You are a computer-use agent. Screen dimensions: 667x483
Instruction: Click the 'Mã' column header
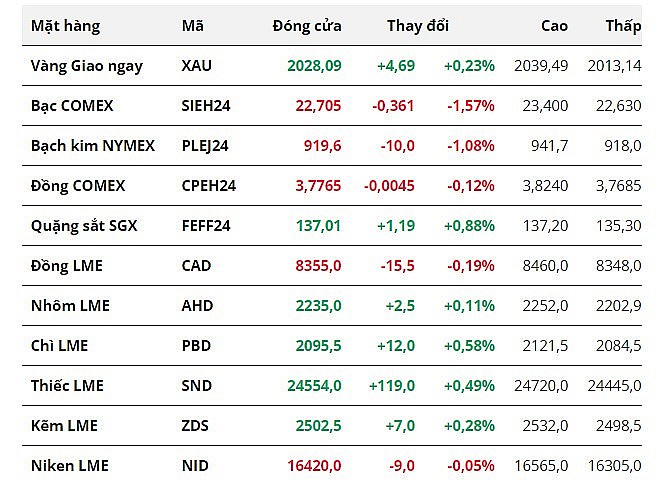pyautogui.click(x=193, y=26)
